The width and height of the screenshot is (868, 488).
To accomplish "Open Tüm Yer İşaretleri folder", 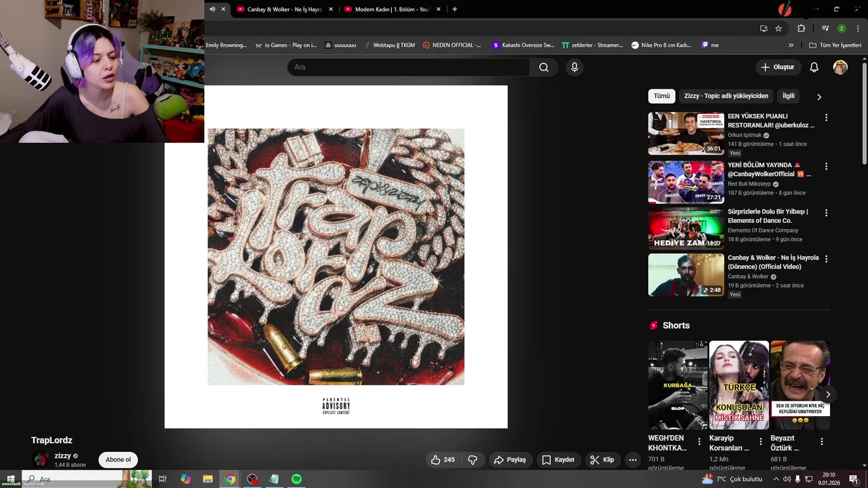I will (x=835, y=45).
